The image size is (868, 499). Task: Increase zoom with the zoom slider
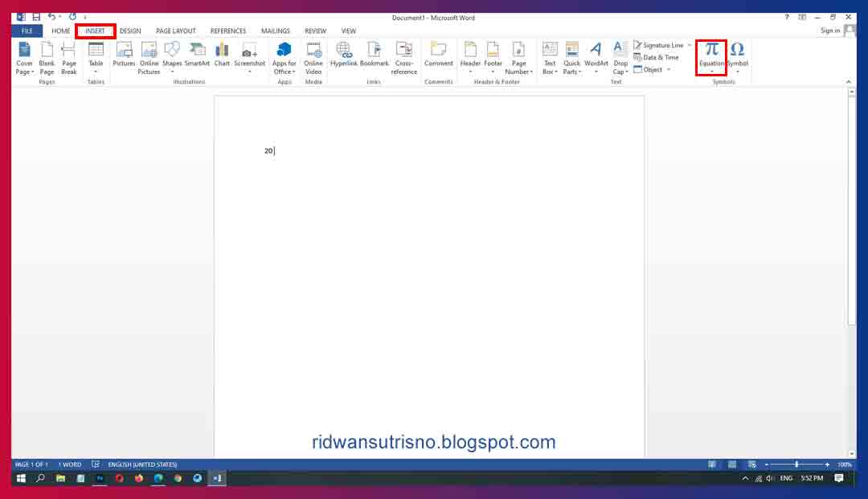[x=825, y=464]
